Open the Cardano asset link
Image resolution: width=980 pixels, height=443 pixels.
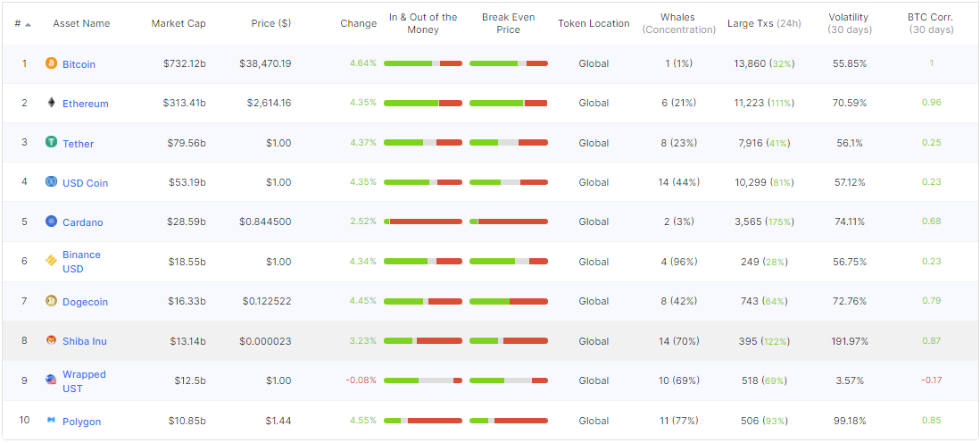[x=82, y=222]
